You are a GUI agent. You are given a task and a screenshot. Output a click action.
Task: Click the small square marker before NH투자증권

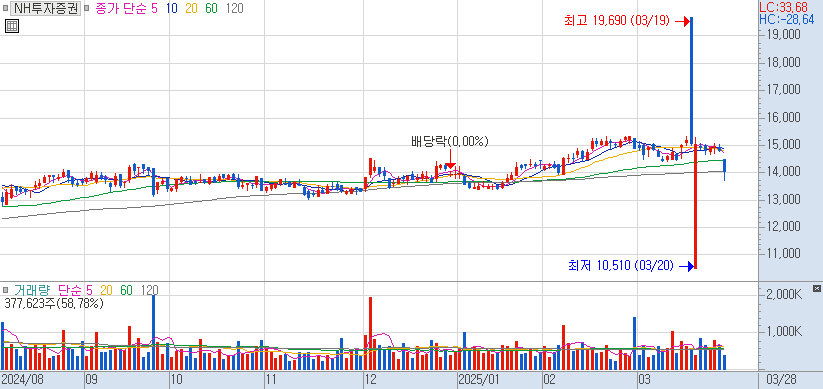click(x=5, y=9)
